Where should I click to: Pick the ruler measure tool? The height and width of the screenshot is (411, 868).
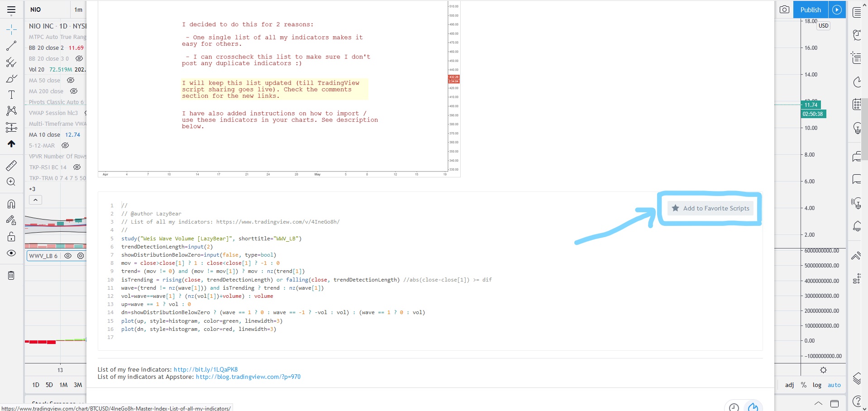click(x=11, y=166)
